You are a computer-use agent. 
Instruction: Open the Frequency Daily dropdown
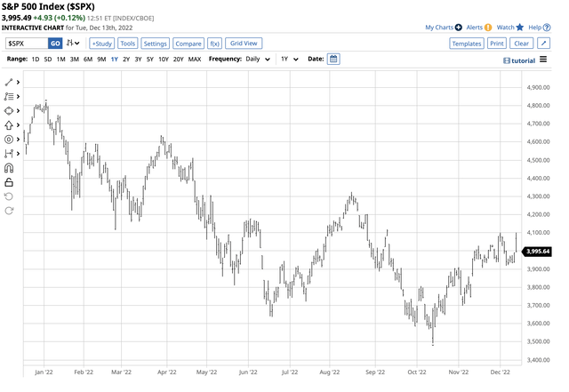[x=258, y=59]
